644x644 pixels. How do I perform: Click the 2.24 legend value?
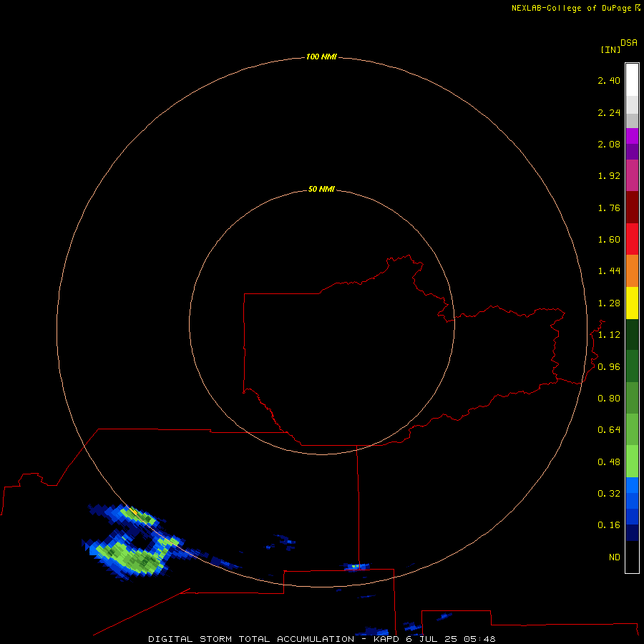tap(609, 112)
